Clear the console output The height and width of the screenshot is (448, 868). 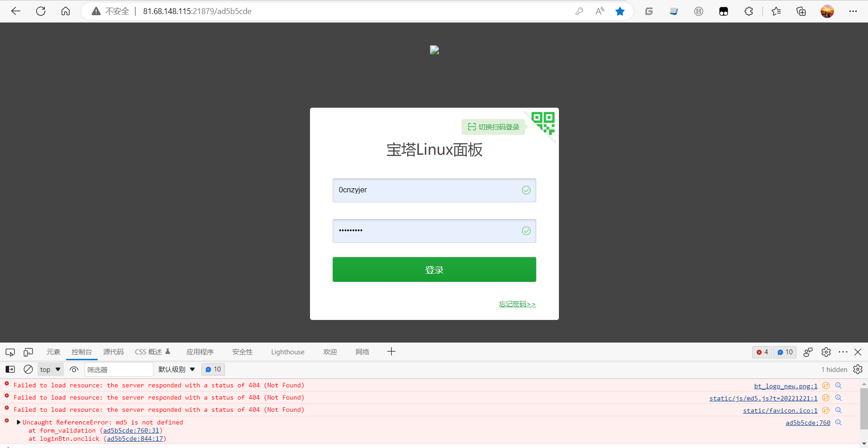(x=28, y=370)
